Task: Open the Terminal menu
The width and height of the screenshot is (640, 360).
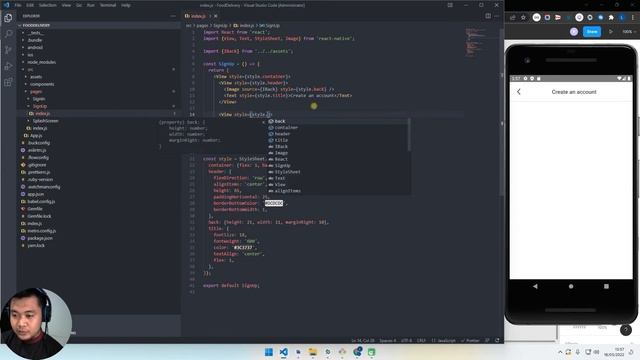Action: tap(108, 5)
